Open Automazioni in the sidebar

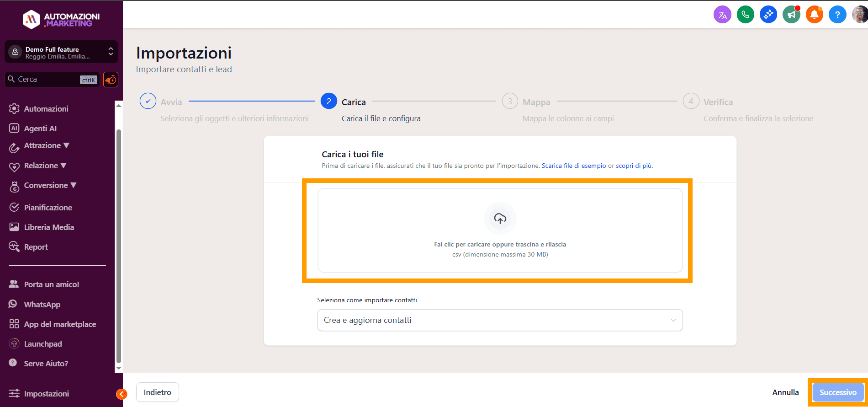[46, 109]
